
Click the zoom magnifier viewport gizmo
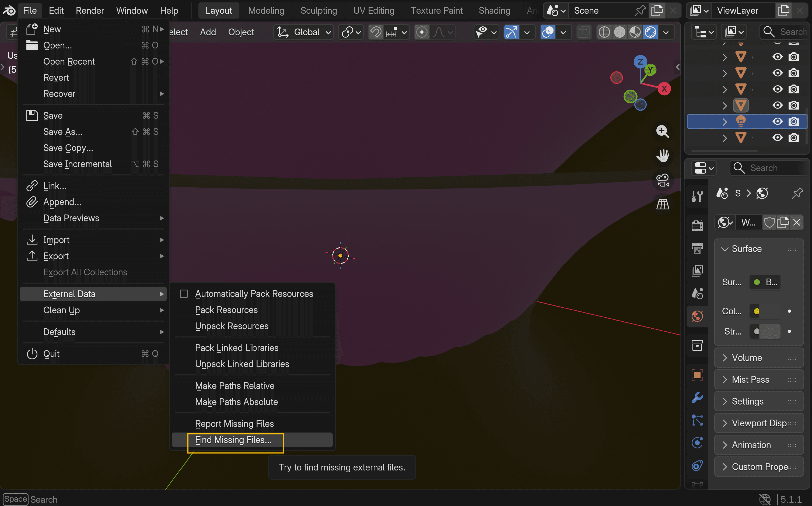[662, 132]
